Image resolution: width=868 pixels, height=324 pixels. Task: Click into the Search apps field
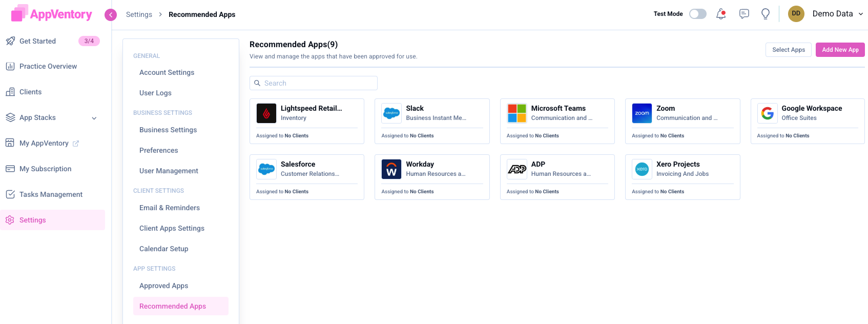click(314, 83)
